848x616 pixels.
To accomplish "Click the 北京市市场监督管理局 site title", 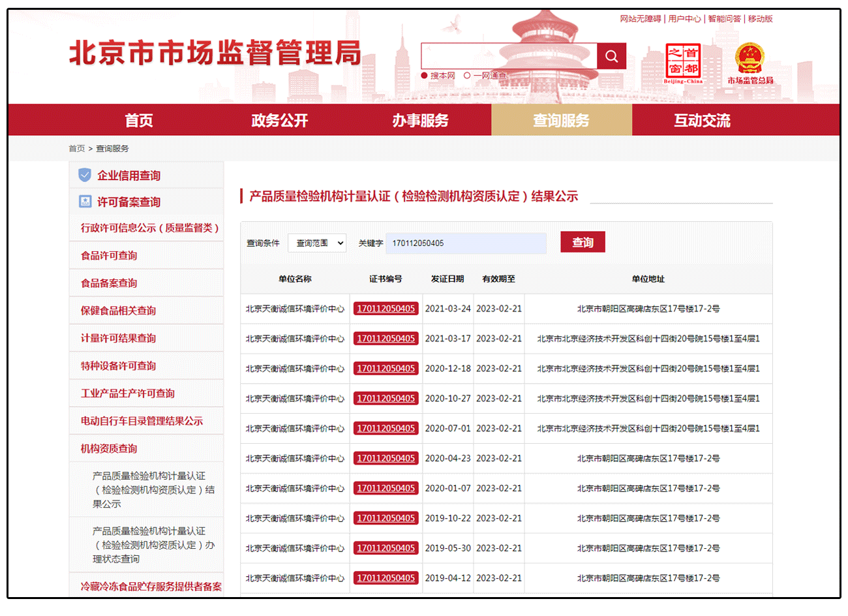I will pos(215,53).
